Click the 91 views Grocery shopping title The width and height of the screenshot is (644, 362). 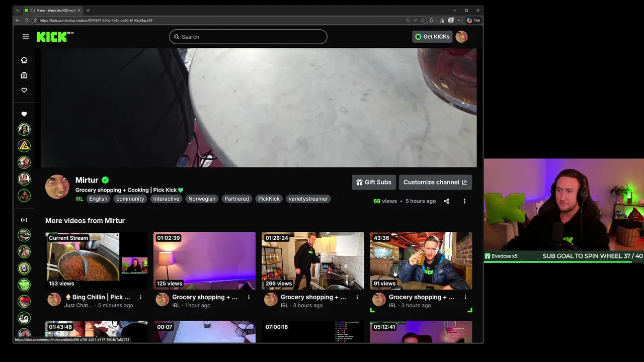[x=421, y=297]
